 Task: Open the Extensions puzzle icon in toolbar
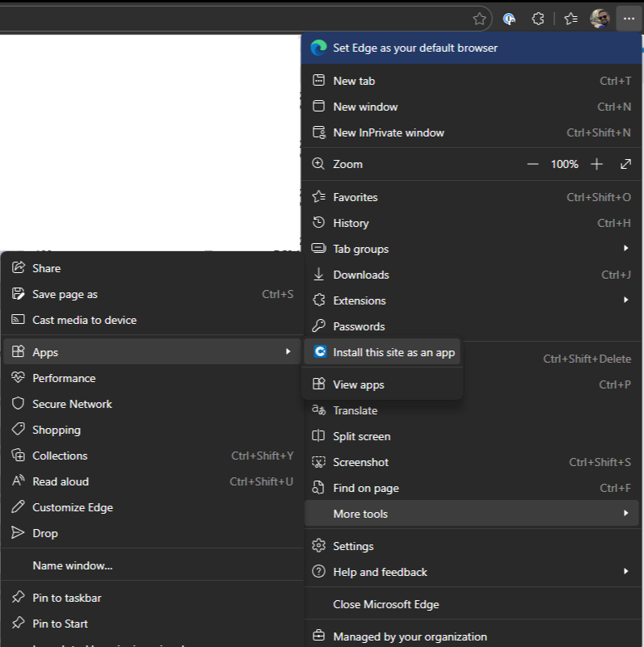tap(537, 19)
